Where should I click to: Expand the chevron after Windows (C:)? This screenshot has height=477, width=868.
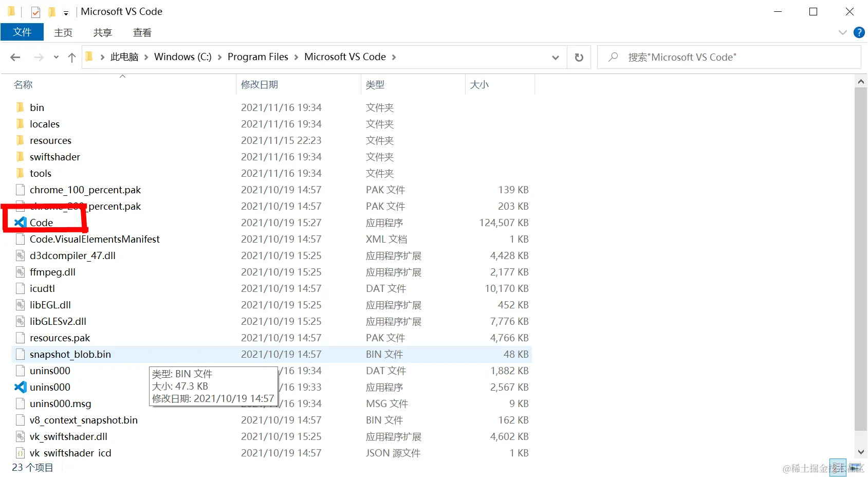coord(219,57)
